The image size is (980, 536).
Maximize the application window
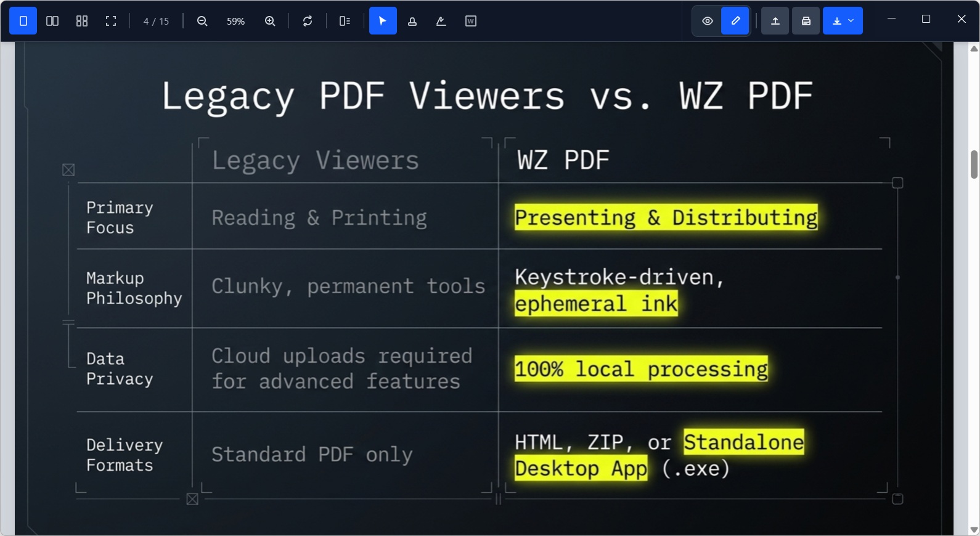926,19
